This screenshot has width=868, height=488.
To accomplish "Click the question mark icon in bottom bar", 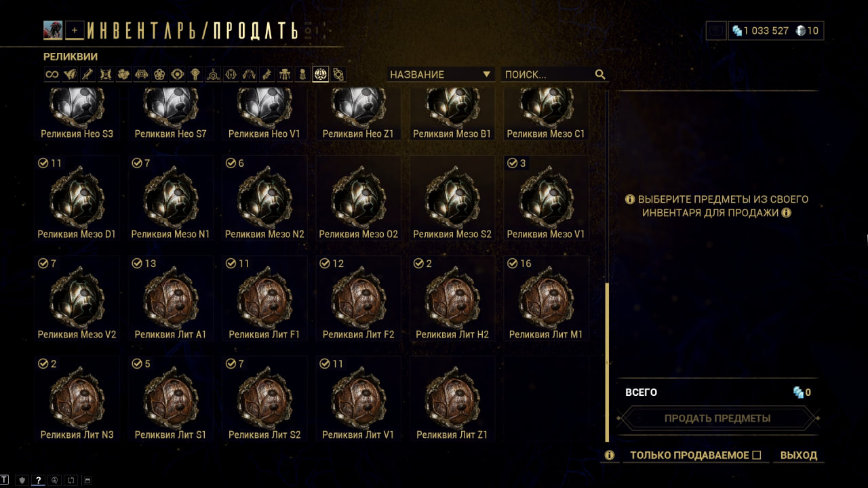I will click(x=39, y=480).
